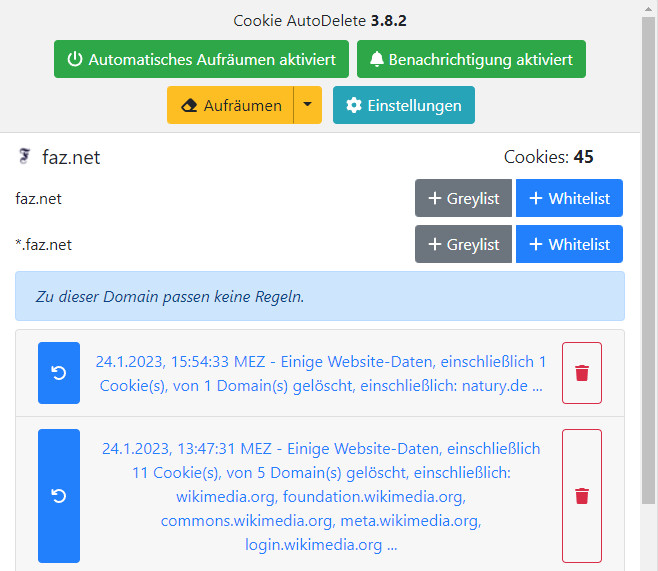Delete the 15:54:33 log entry via trash icon
Image resolution: width=658 pixels, height=571 pixels.
click(x=582, y=373)
